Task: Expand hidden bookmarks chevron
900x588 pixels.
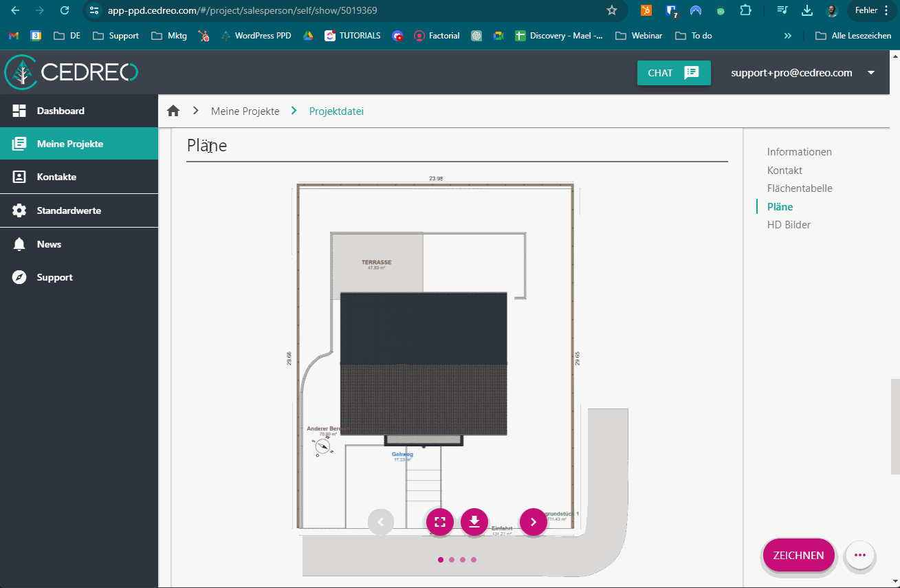Action: click(788, 36)
